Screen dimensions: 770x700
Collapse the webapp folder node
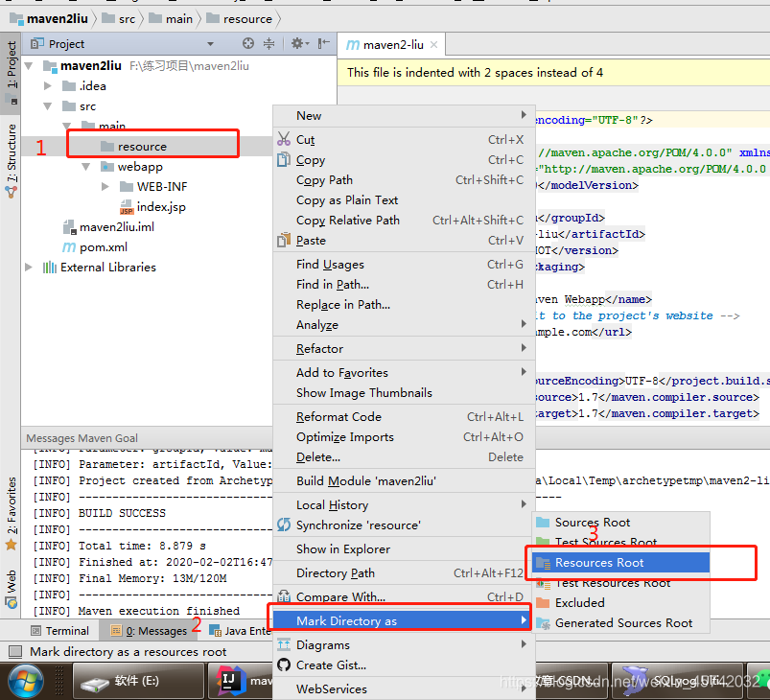pyautogui.click(x=86, y=167)
